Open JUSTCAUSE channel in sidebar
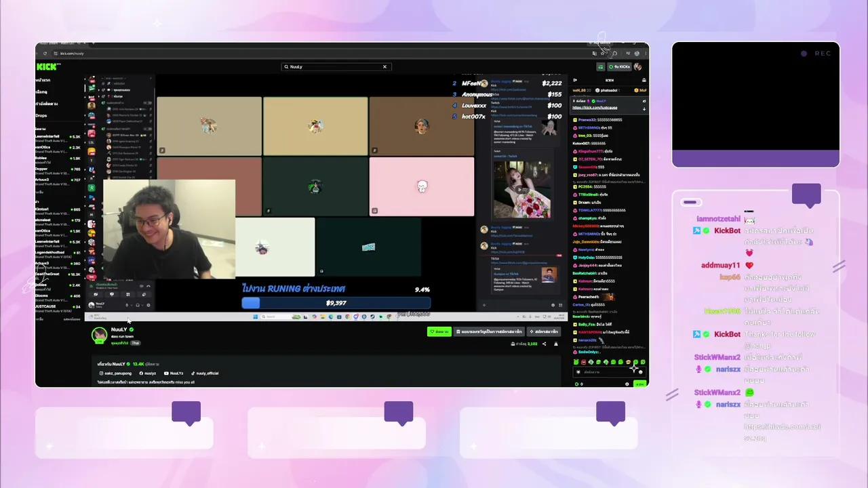This screenshot has width=868, height=488. point(58,308)
